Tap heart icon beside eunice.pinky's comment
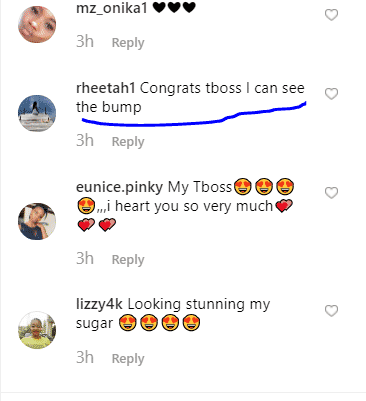The height and width of the screenshot is (401, 366). pyautogui.click(x=331, y=193)
